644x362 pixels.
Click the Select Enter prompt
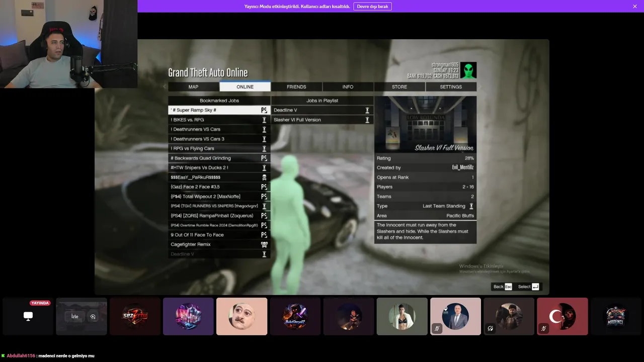coord(528,287)
